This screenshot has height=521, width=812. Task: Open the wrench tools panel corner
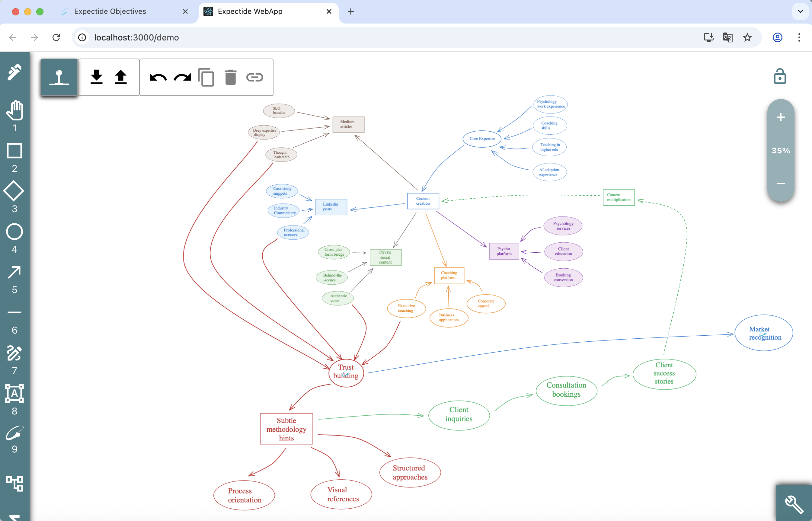coord(794,504)
